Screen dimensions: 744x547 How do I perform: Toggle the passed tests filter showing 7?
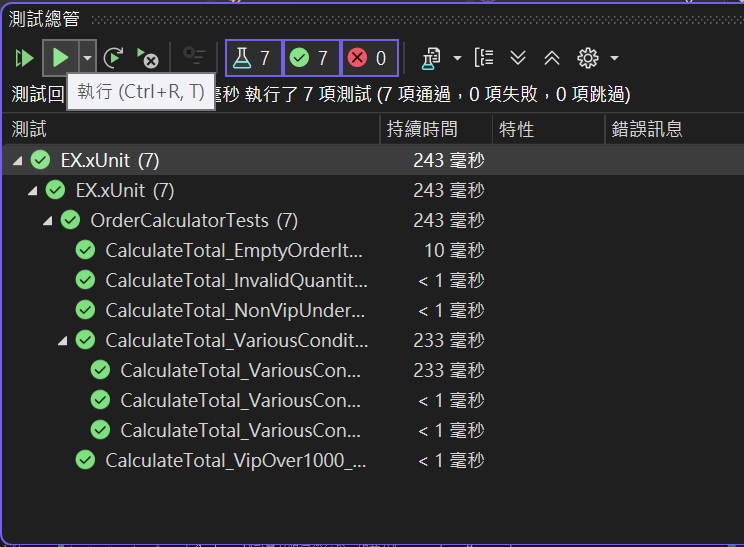coord(311,58)
